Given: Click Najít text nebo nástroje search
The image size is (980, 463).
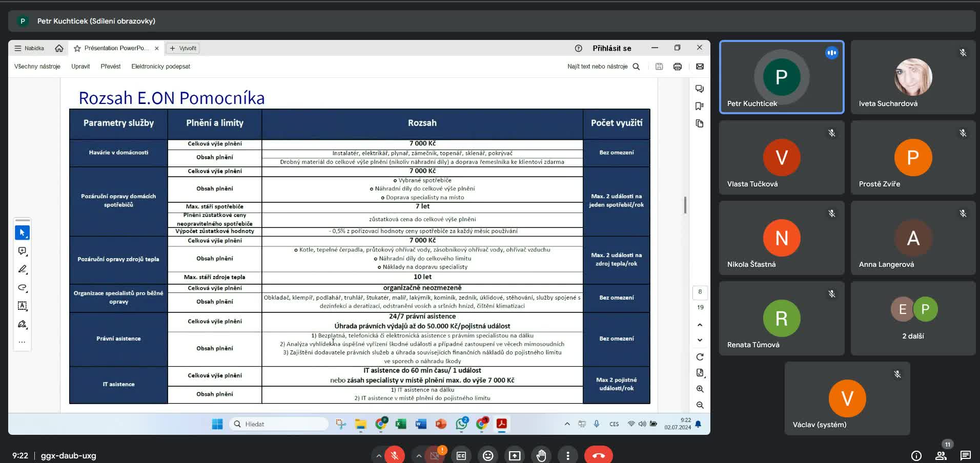Looking at the screenshot, I should coord(603,67).
